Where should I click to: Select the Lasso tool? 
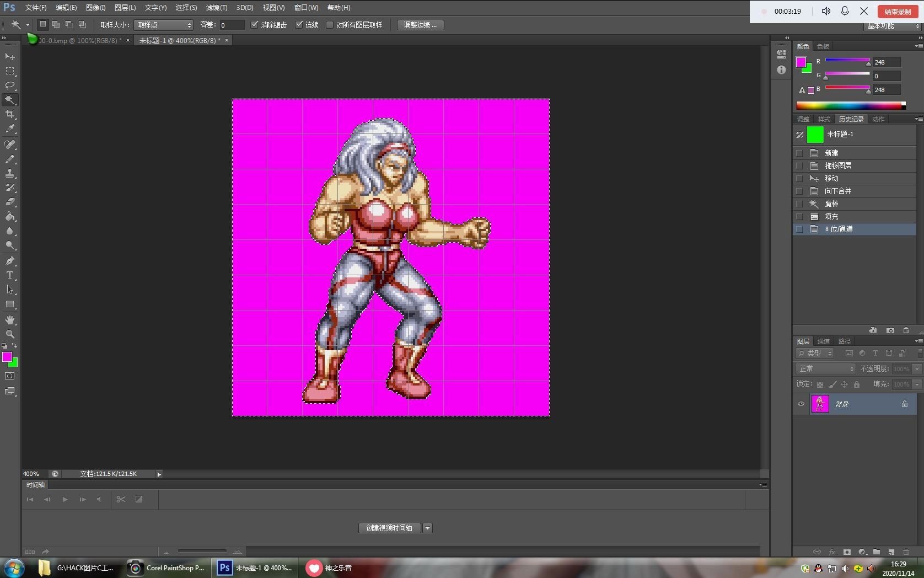[x=10, y=85]
